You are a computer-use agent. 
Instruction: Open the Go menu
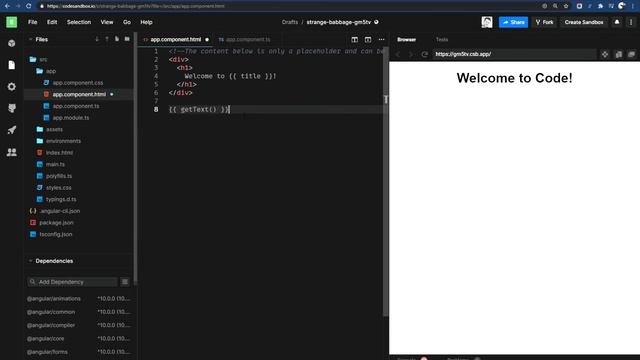127,22
